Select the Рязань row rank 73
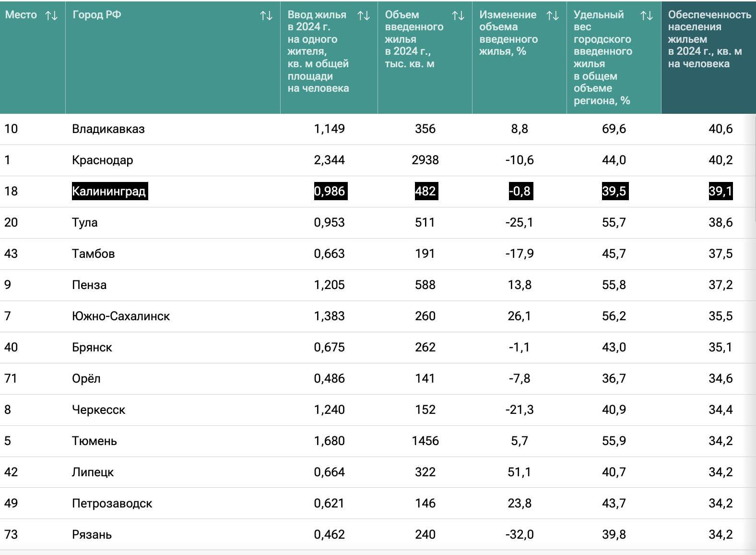 pyautogui.click(x=11, y=534)
